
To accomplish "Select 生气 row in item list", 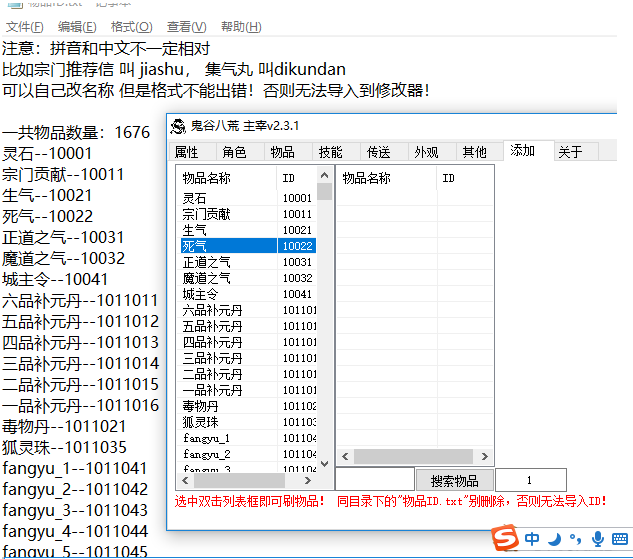I will tap(247, 230).
